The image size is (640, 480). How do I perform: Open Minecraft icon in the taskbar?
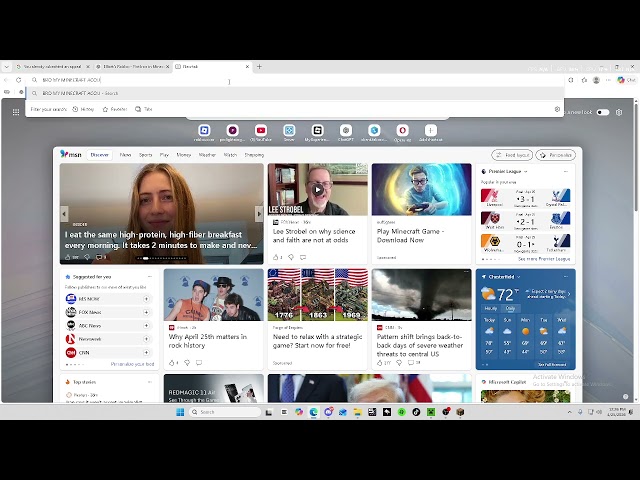(x=431, y=412)
